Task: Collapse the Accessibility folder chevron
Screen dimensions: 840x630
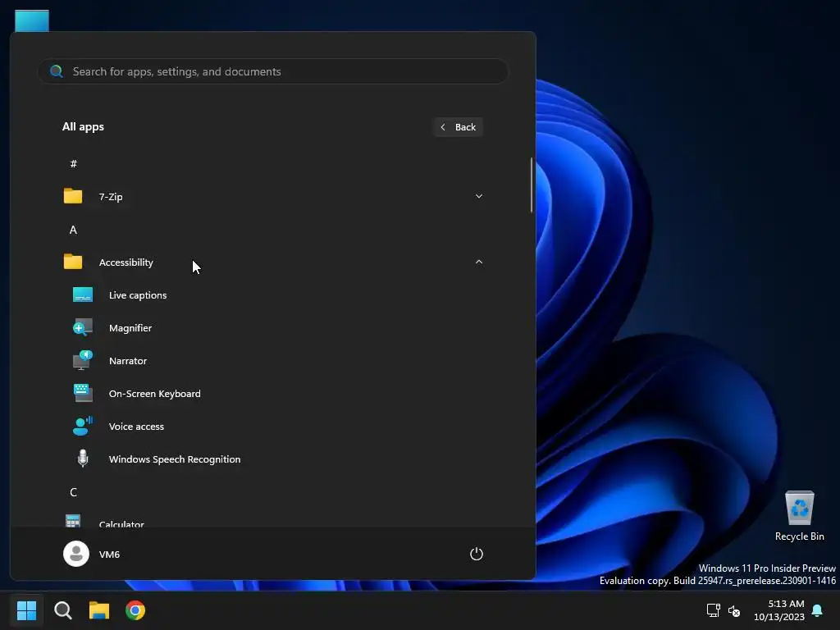Action: [479, 262]
